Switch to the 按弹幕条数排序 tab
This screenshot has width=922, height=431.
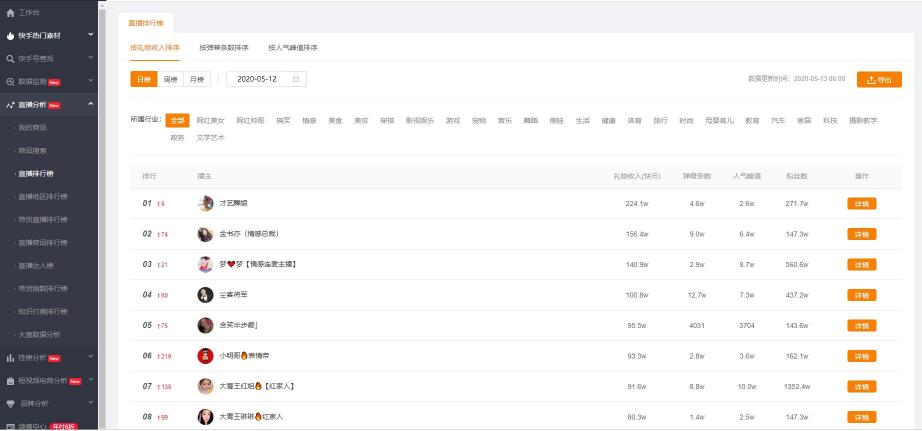(224, 48)
